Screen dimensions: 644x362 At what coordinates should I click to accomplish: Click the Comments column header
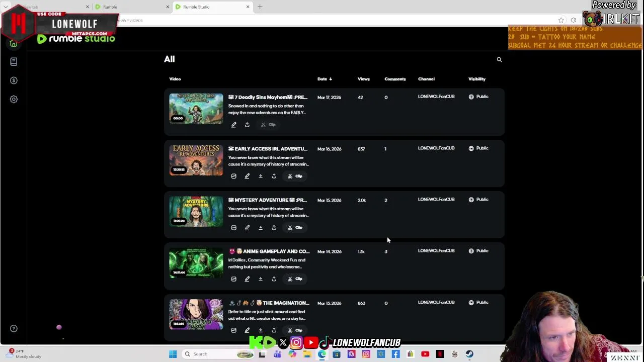point(395,79)
